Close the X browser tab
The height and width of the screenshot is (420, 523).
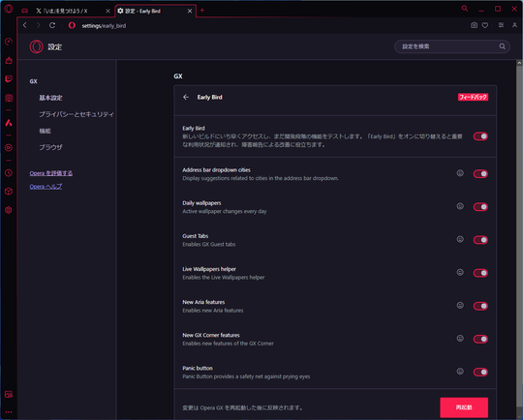click(108, 11)
